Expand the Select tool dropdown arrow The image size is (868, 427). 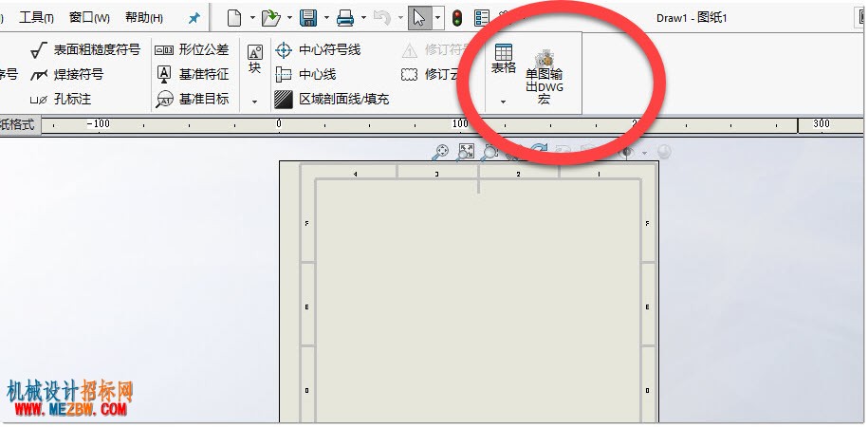click(438, 18)
